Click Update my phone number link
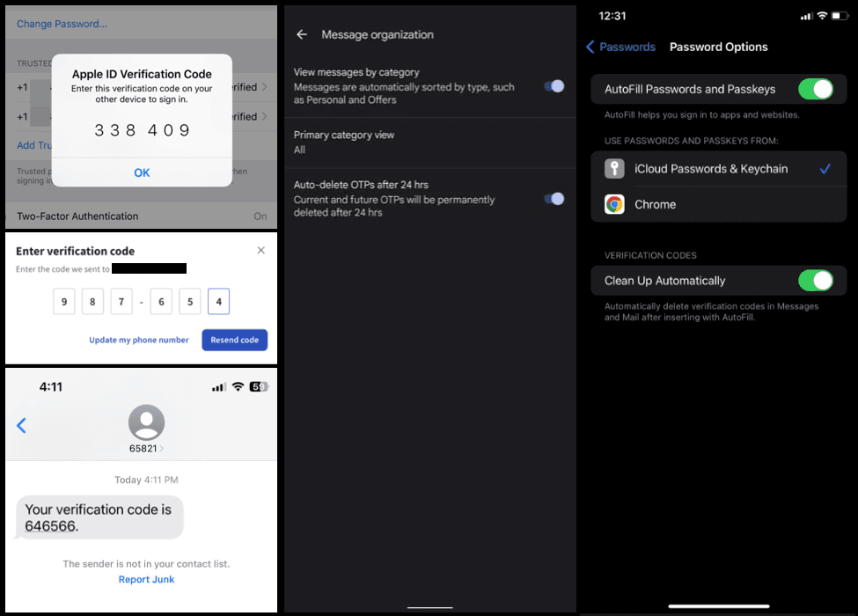Viewport: 858px width, 616px height. [x=139, y=340]
